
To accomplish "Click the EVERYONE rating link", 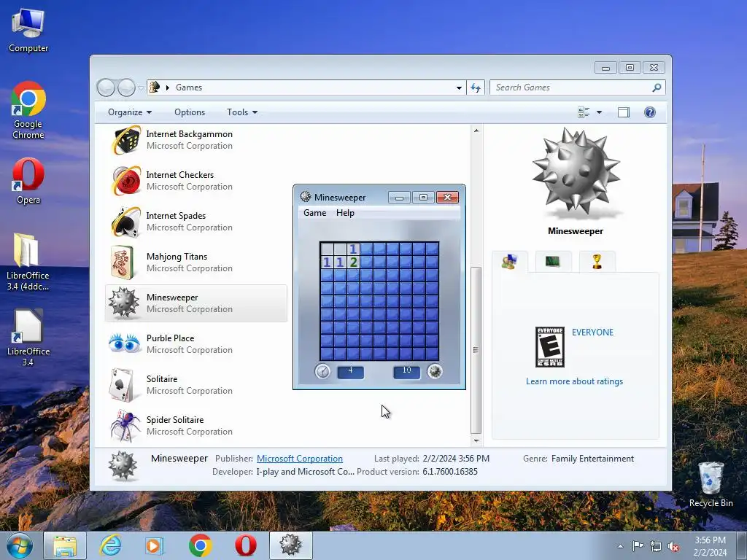I will click(x=592, y=332).
